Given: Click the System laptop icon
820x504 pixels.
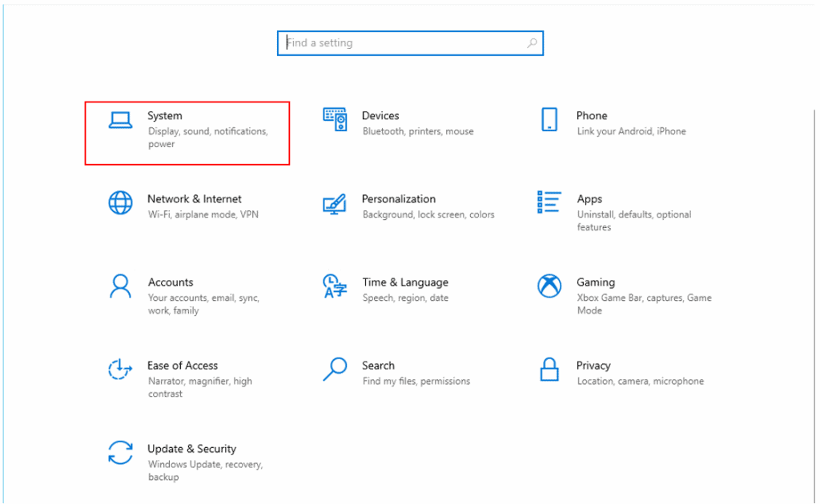Looking at the screenshot, I should point(120,119).
